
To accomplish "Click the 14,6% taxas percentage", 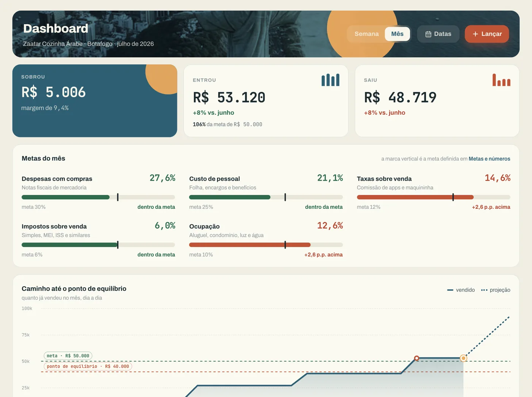I will click(x=497, y=178).
